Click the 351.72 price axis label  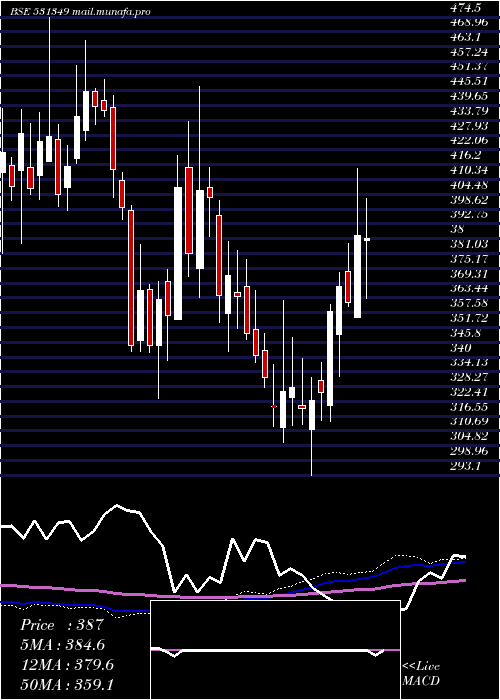(469, 318)
